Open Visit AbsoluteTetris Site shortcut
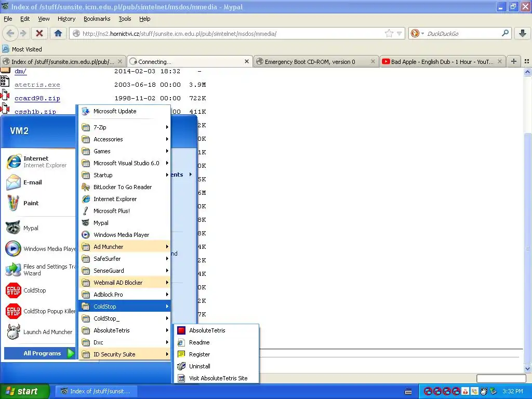Image resolution: width=532 pixels, height=399 pixels. tap(216, 378)
